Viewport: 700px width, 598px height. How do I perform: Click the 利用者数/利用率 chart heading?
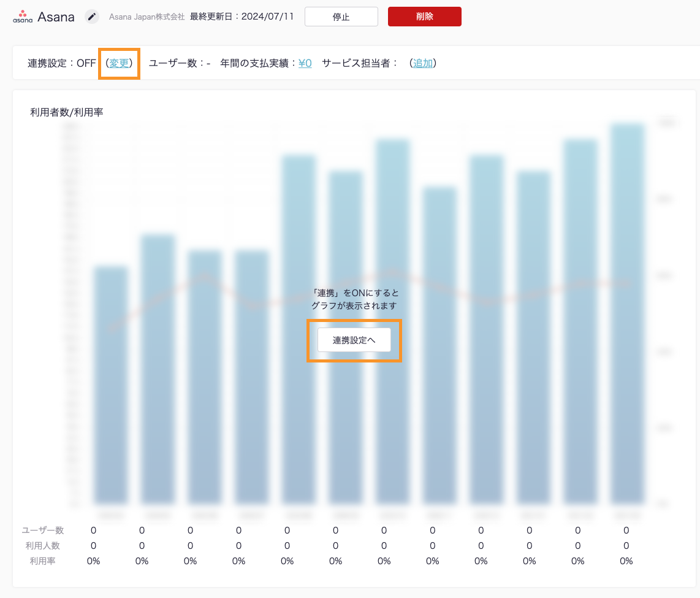pos(66,112)
